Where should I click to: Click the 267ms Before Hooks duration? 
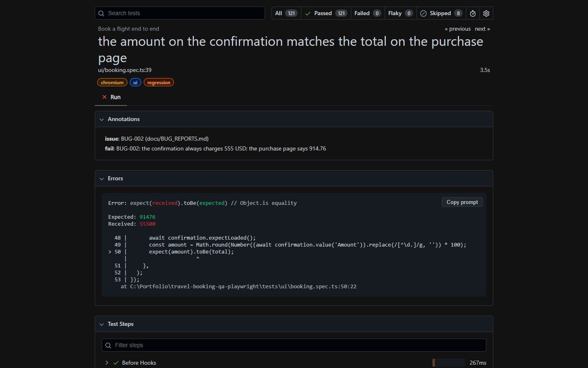tap(478, 363)
